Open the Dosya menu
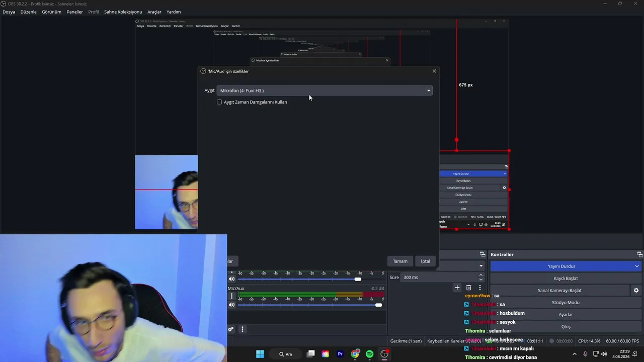Screen dimensions: 644x362 pyautogui.click(x=9, y=12)
